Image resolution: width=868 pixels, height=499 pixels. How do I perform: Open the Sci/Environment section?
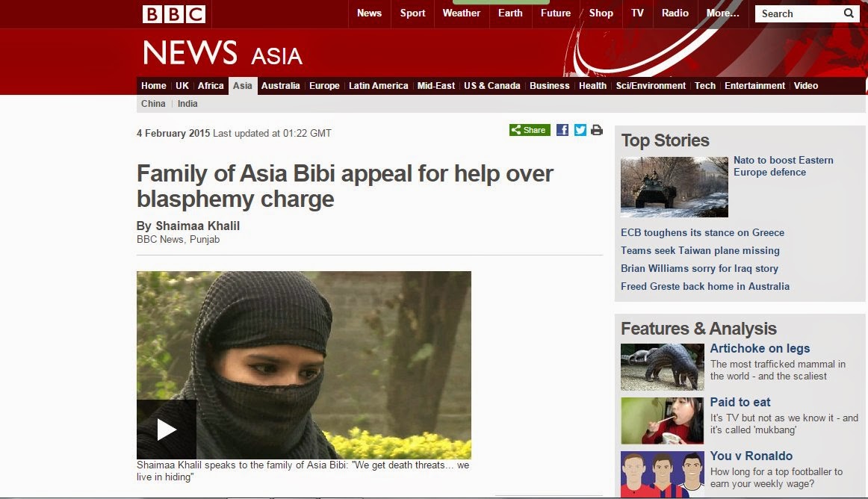[x=651, y=86]
